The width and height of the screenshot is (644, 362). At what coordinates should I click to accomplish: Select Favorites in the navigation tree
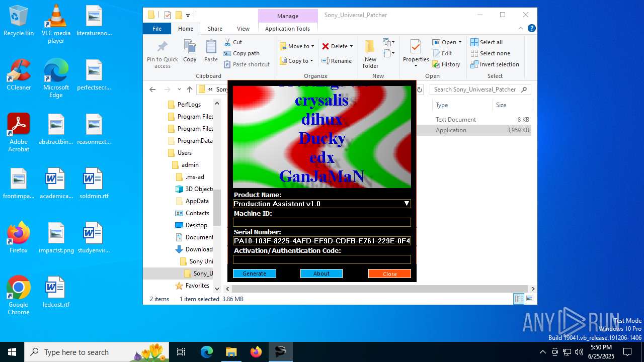197,286
